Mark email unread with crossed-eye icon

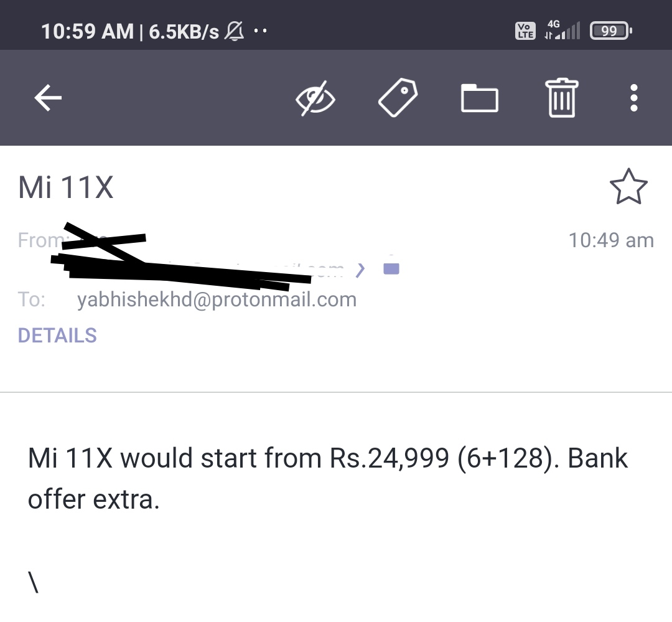(315, 98)
